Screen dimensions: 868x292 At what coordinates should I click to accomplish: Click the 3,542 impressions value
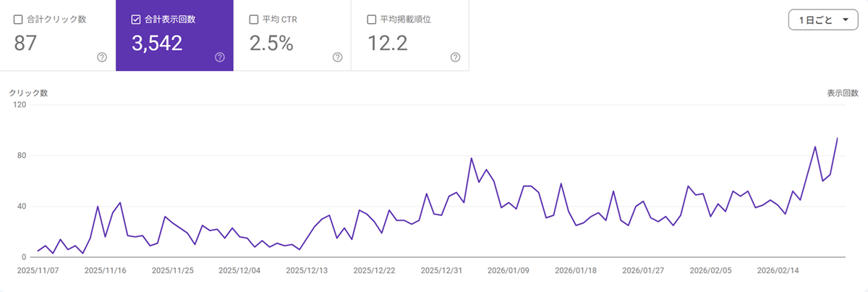click(157, 43)
